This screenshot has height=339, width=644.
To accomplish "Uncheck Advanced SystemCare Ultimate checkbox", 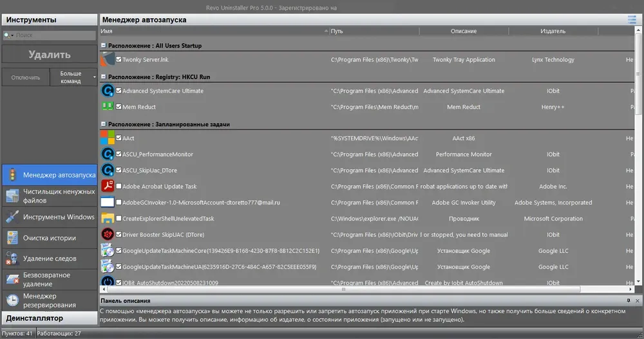I will coord(118,90).
